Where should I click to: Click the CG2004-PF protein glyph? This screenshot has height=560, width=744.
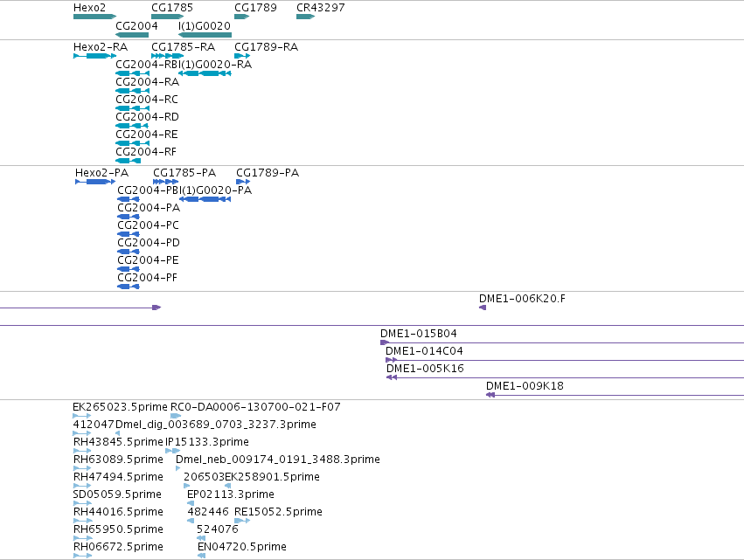pyautogui.click(x=129, y=287)
